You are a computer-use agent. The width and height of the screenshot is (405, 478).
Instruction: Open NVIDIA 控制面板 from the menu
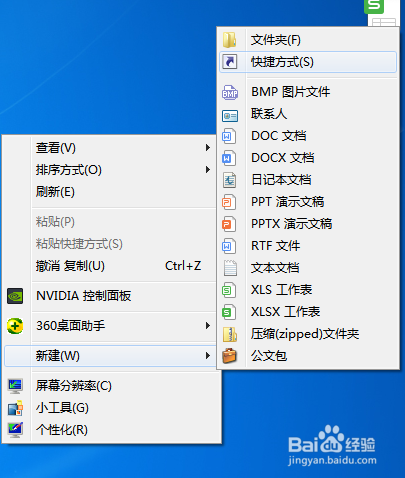[109, 296]
